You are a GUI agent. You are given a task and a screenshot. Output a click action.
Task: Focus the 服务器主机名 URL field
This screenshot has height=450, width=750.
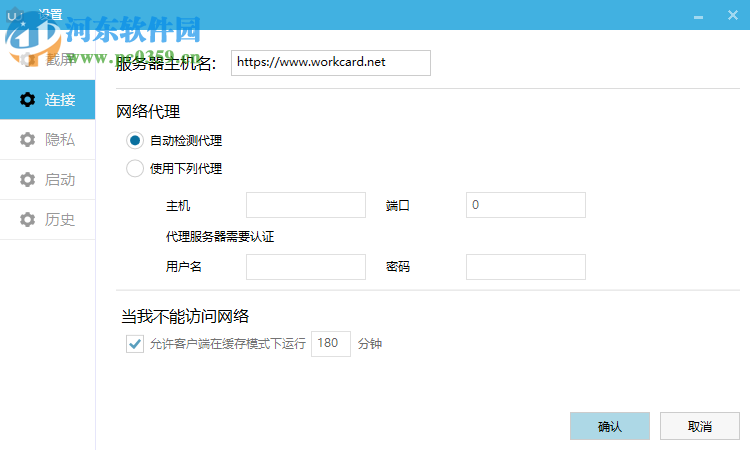point(331,63)
